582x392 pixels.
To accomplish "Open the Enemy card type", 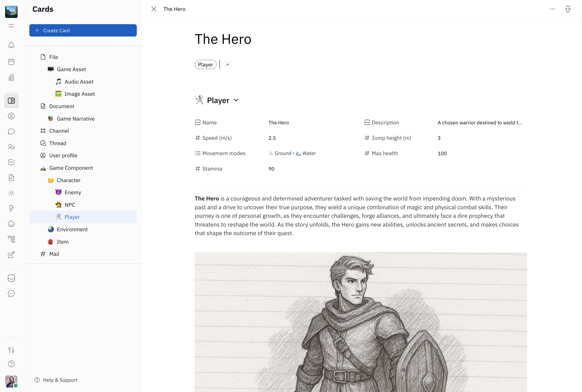I will [x=73, y=193].
